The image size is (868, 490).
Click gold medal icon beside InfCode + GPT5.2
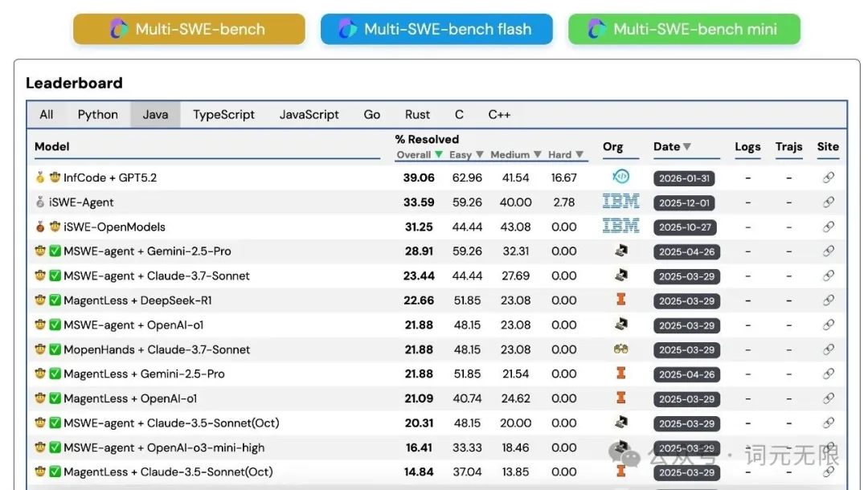pyautogui.click(x=40, y=178)
